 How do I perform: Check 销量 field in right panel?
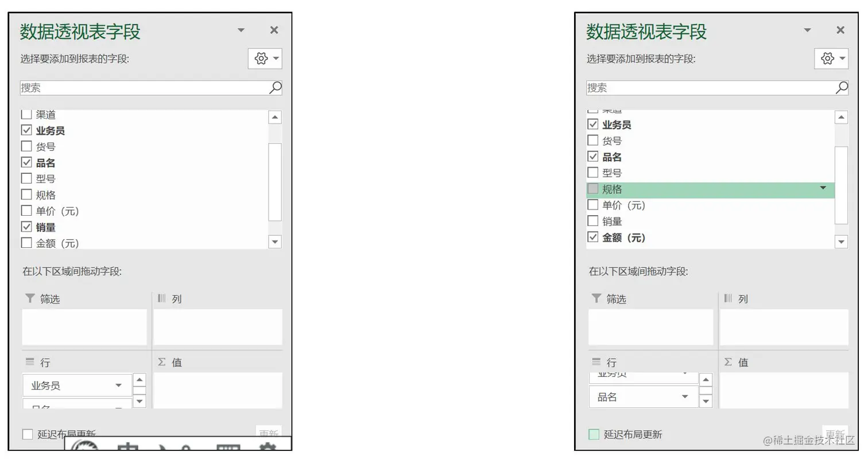tap(593, 221)
